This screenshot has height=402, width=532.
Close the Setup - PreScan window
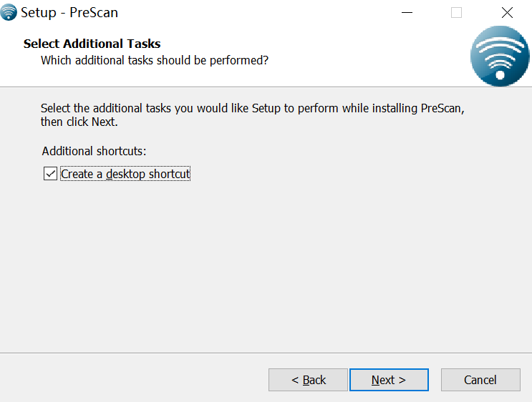coord(507,13)
